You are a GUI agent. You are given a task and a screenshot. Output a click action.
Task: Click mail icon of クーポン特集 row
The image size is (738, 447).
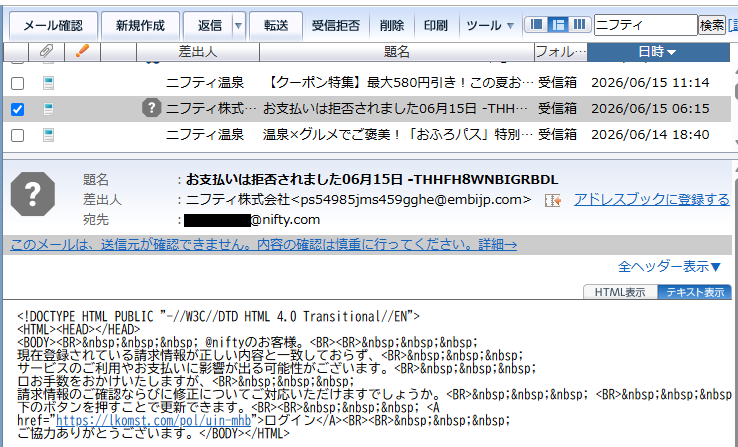(x=48, y=83)
